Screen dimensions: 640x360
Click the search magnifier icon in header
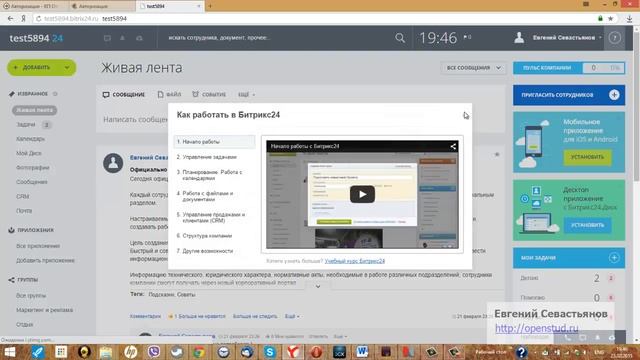click(x=400, y=38)
